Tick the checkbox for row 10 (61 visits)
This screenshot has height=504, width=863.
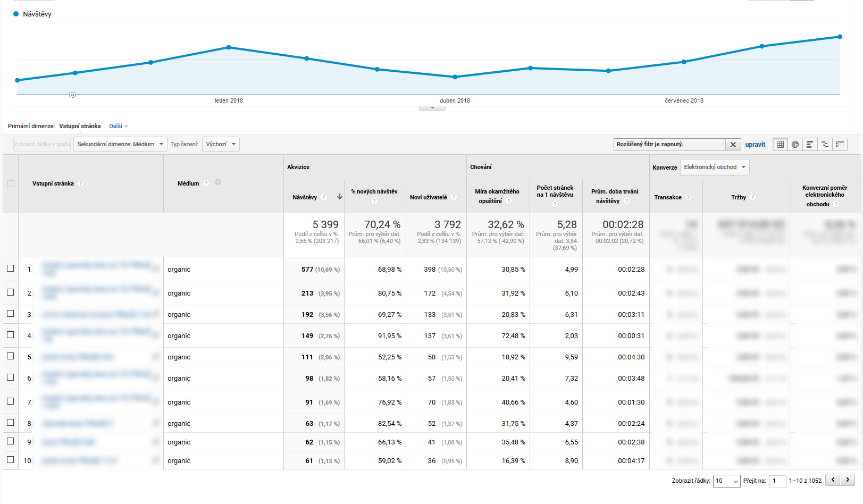pyautogui.click(x=10, y=460)
